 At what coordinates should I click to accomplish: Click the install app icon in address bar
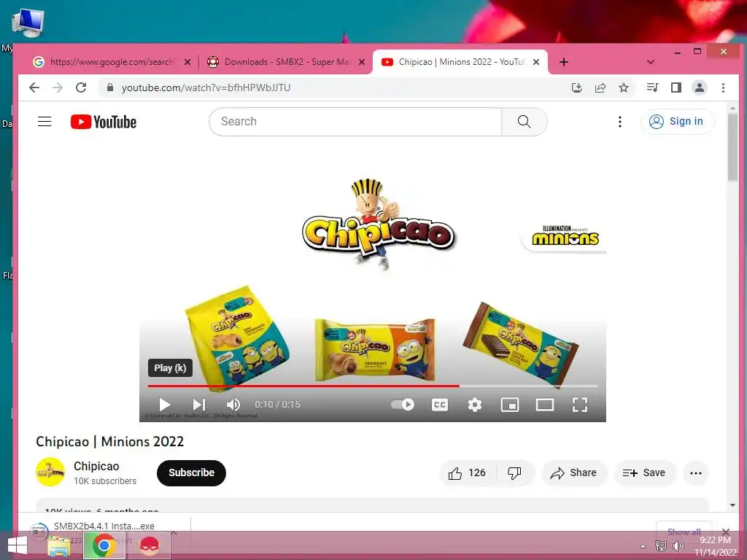point(577,87)
